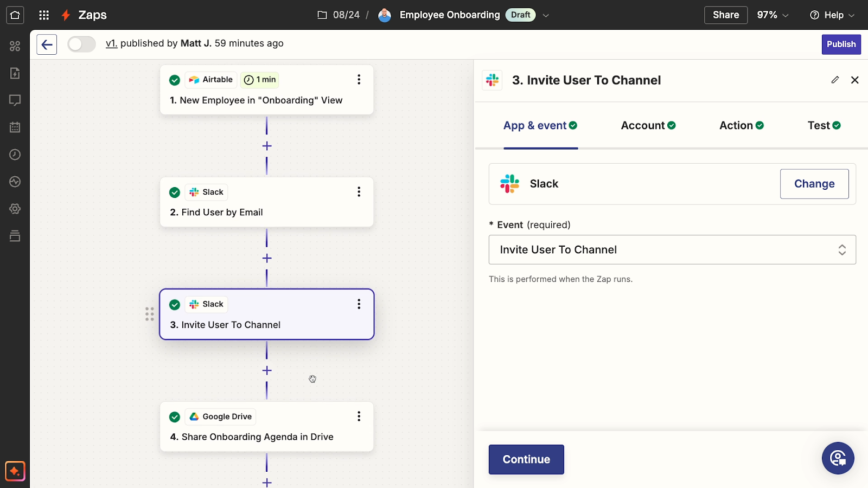This screenshot has width=868, height=488.
Task: Open the Help dropdown menu
Action: click(x=832, y=15)
